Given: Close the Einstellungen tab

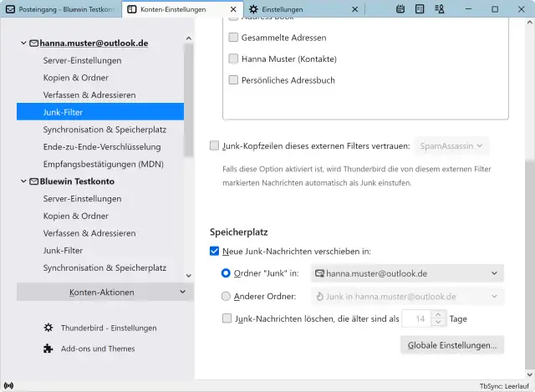Looking at the screenshot, I should 354,9.
